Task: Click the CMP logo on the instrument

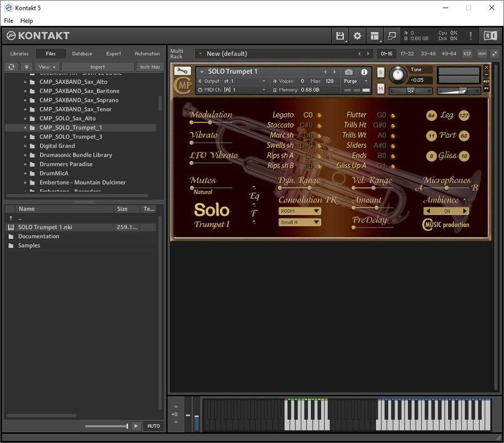Action: pos(183,86)
